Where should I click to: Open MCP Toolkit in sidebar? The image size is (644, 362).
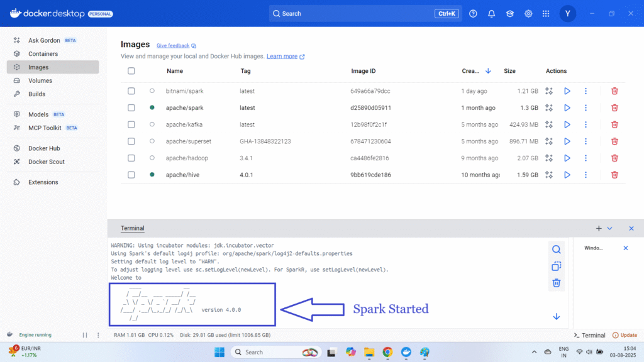(53, 128)
